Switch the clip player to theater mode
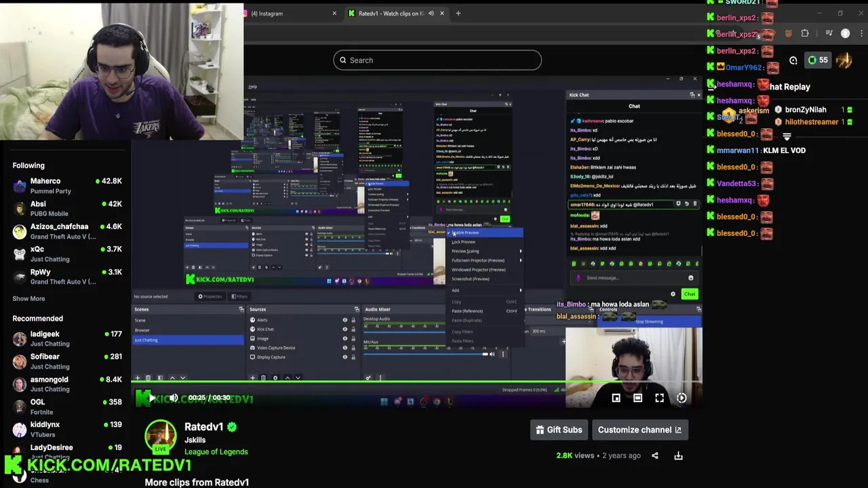The image size is (868, 488). click(637, 398)
